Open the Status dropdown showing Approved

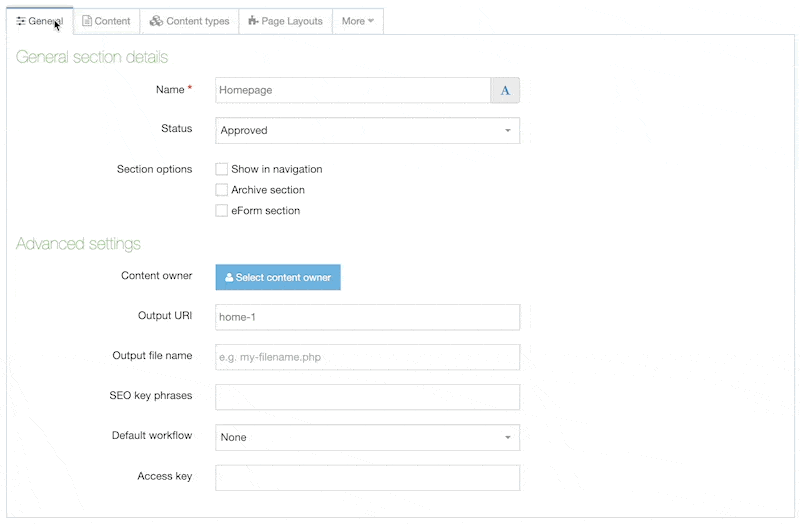click(x=367, y=130)
